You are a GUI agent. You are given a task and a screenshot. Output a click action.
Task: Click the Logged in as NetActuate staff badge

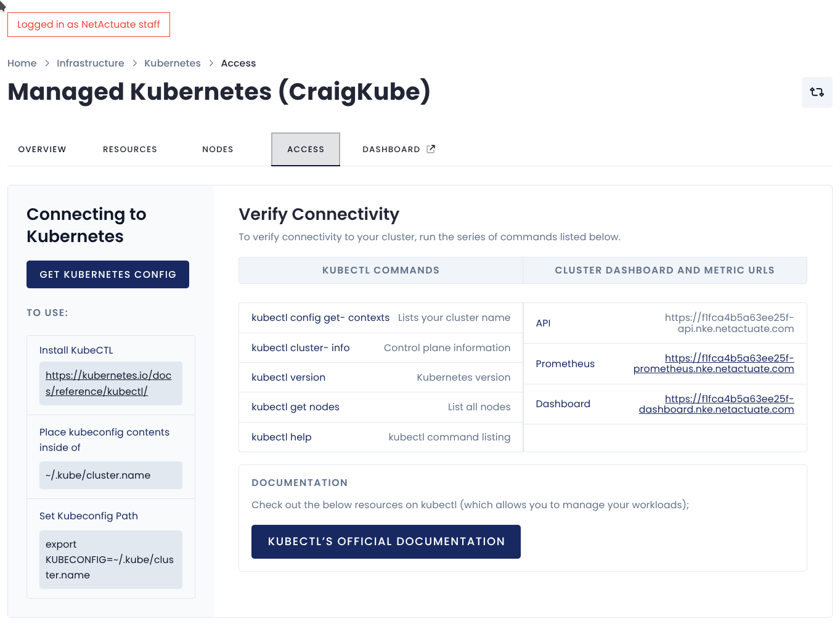pyautogui.click(x=89, y=25)
